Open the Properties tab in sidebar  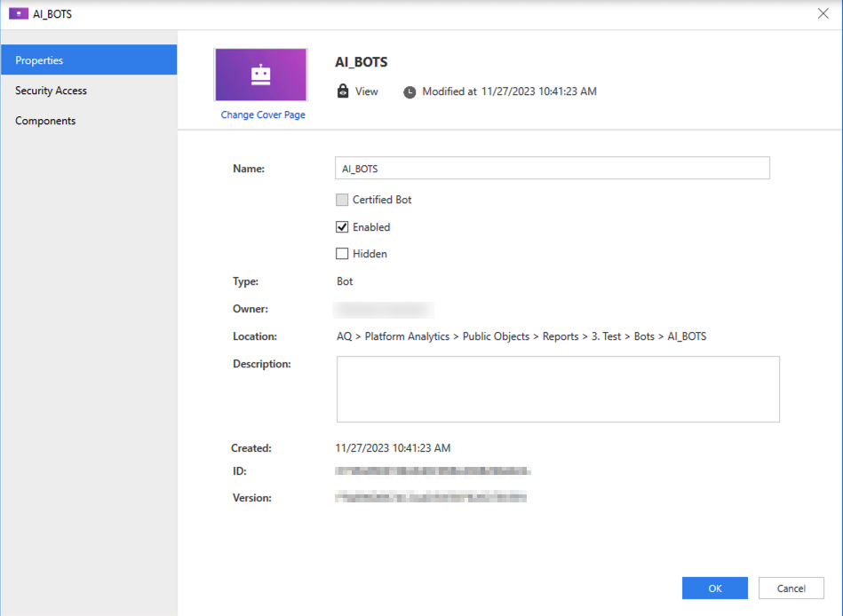[89, 60]
